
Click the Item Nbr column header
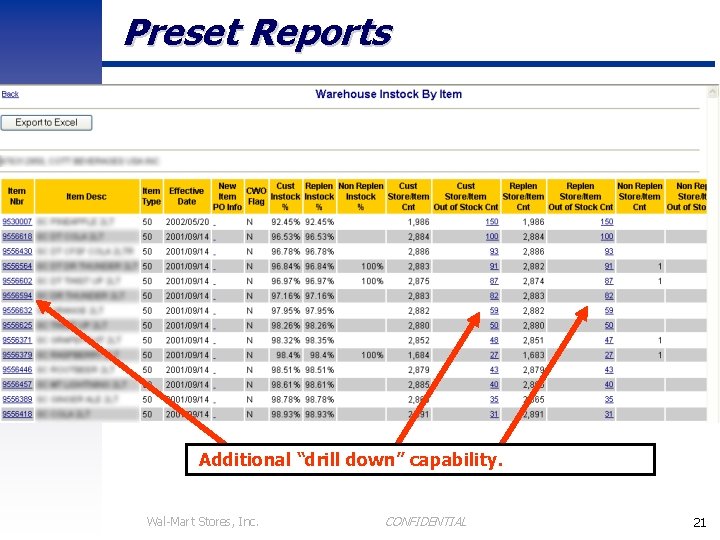tap(17, 197)
